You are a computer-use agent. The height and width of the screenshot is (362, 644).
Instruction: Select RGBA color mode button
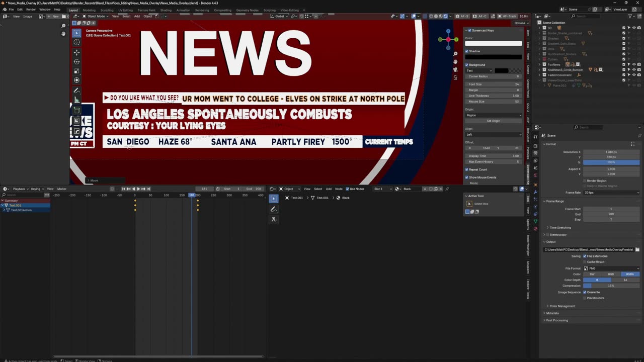click(630, 274)
